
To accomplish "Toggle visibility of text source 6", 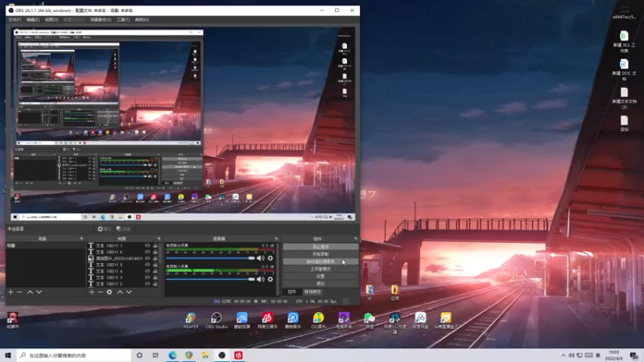I will 147,252.
